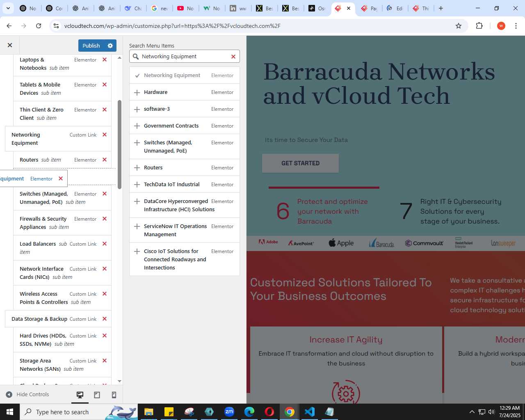
Task: Remove Tablets & Mobile Devices menu item
Action: coord(105,84)
